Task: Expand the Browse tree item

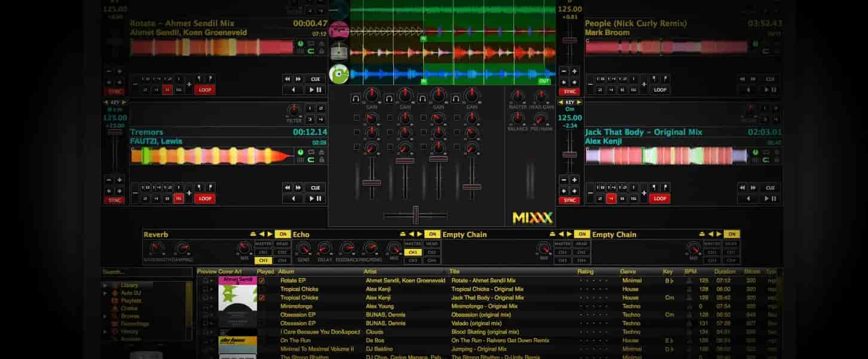Action: (106, 316)
